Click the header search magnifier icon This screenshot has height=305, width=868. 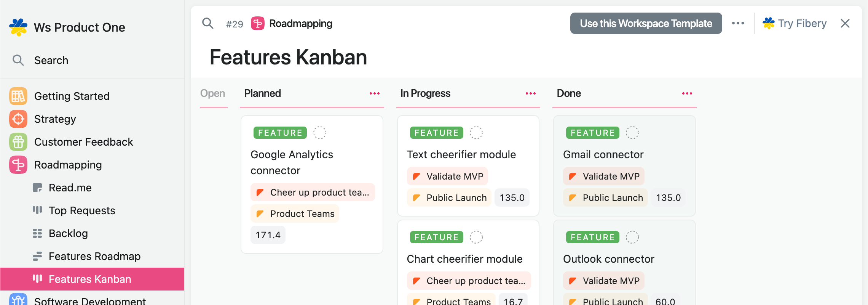(208, 24)
